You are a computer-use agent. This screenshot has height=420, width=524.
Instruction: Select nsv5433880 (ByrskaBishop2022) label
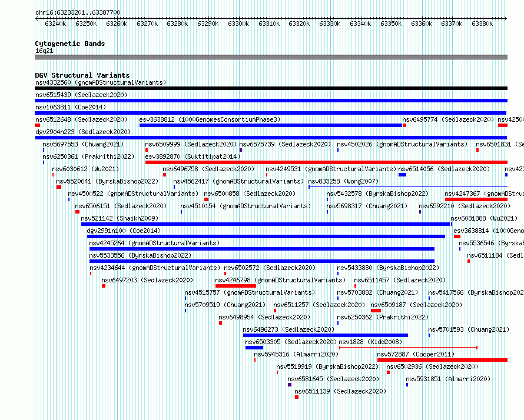388,268
